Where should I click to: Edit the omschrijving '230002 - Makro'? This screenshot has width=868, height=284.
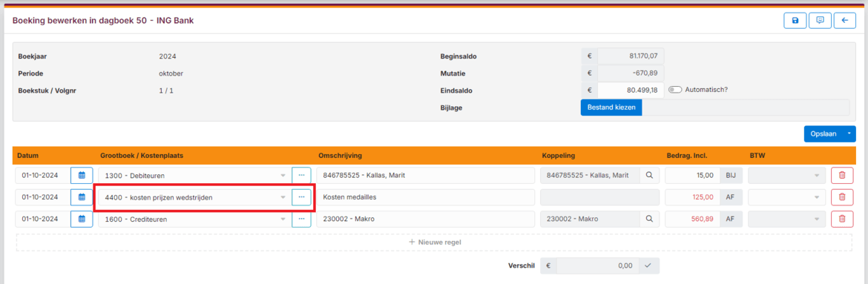point(425,219)
